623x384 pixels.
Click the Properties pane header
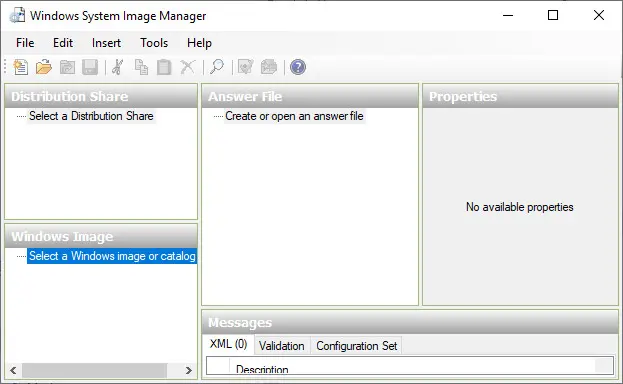pyautogui.click(x=520, y=96)
